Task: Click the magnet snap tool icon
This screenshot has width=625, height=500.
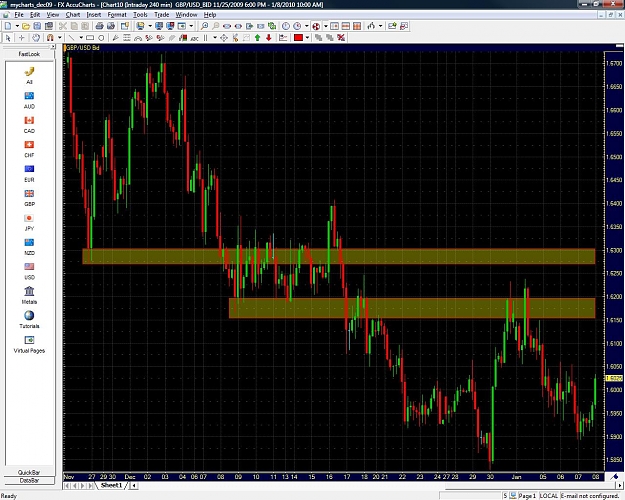Action: click(x=50, y=38)
